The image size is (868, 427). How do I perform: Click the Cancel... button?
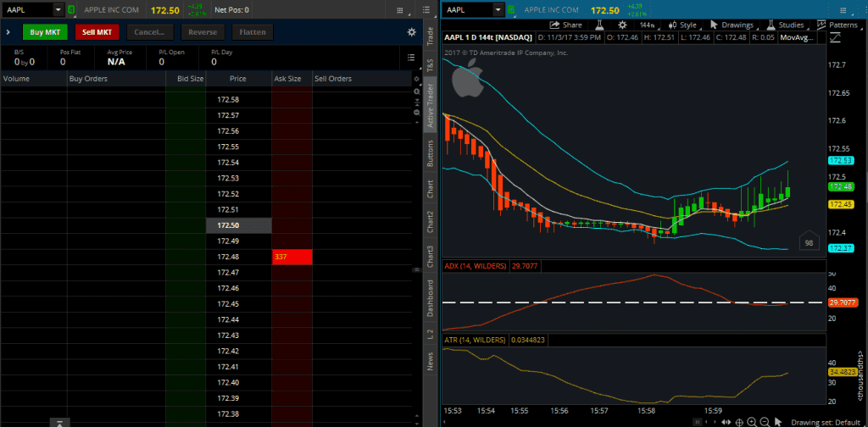[149, 32]
